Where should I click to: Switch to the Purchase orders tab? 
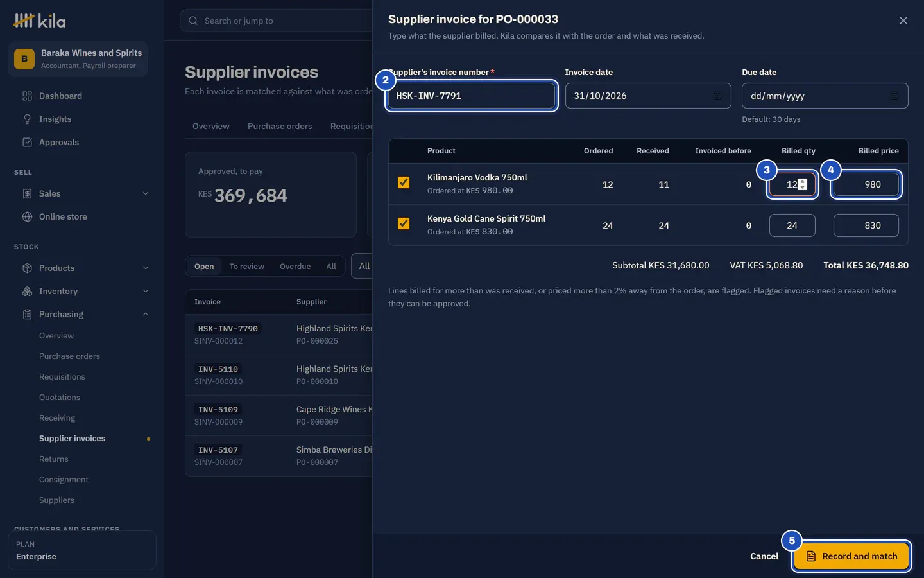pyautogui.click(x=280, y=126)
